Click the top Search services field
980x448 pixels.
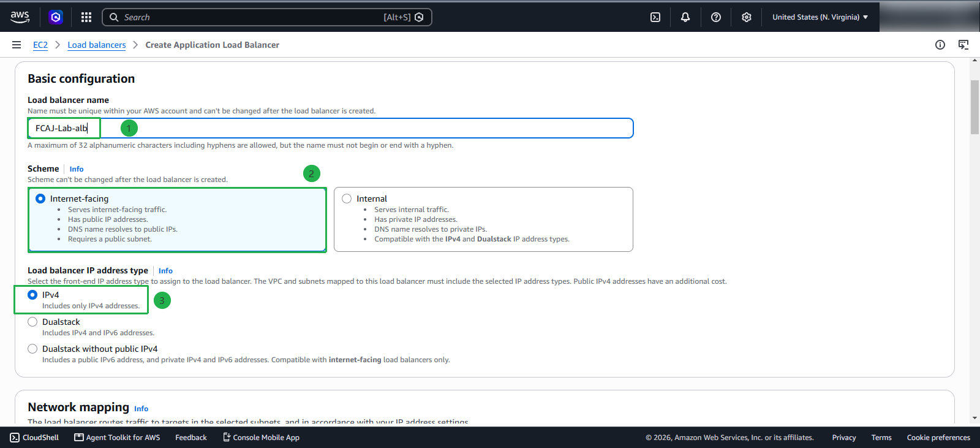click(267, 17)
